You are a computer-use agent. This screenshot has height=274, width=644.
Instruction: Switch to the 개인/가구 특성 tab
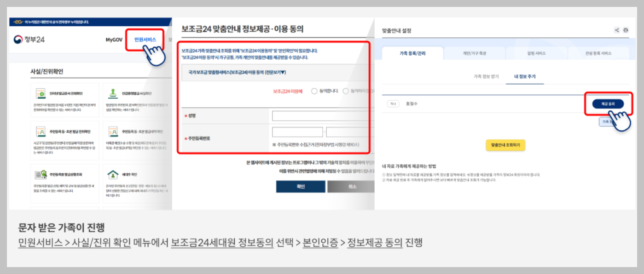click(x=474, y=53)
